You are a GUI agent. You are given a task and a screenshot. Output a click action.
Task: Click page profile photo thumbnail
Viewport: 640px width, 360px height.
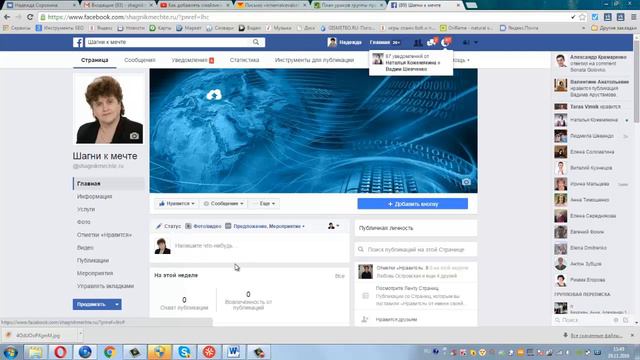click(x=109, y=109)
